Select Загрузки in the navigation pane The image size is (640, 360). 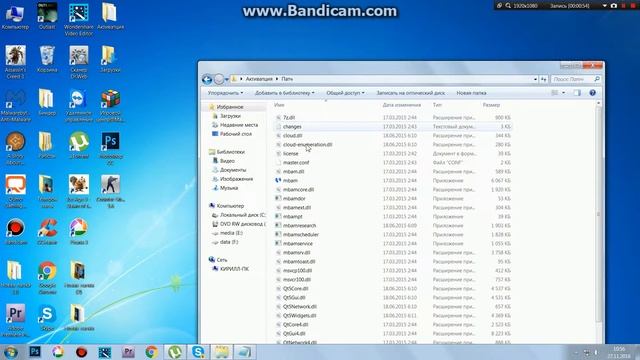230,116
